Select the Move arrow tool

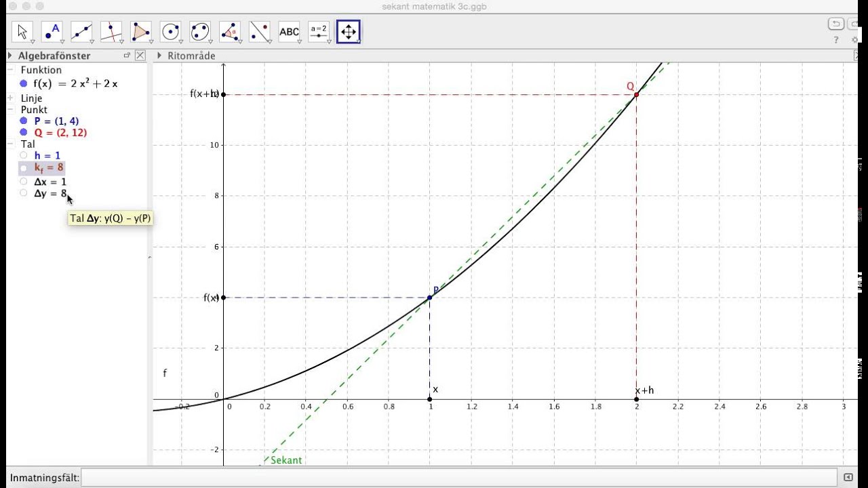[22, 32]
